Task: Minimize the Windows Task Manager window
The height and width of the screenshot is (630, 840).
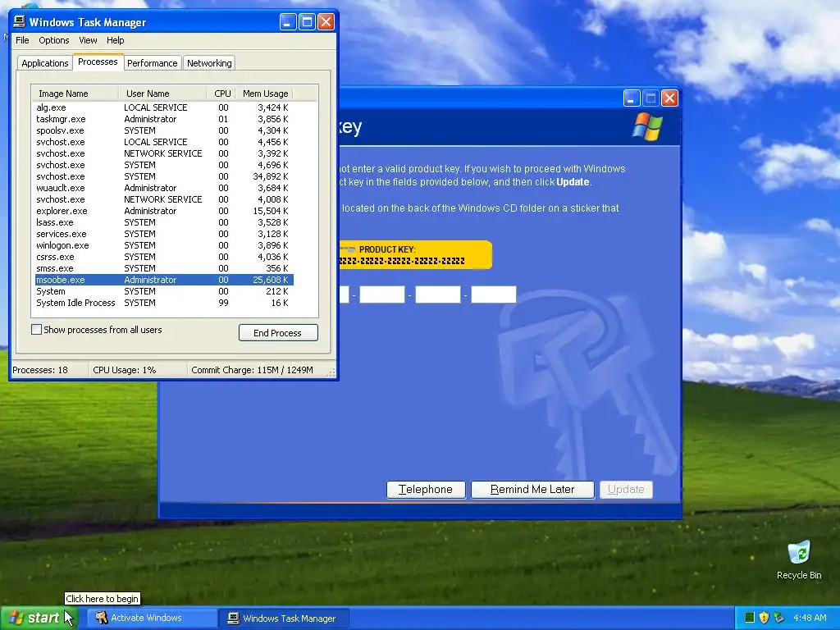Action: pos(288,22)
